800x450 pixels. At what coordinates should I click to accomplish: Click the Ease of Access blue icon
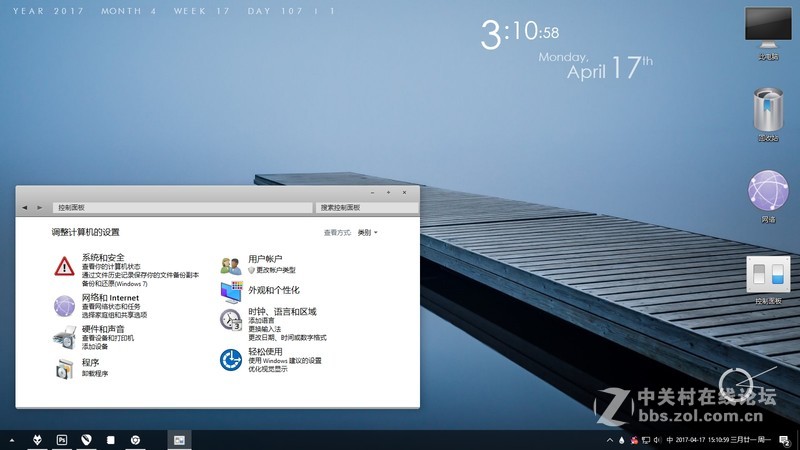click(x=231, y=360)
